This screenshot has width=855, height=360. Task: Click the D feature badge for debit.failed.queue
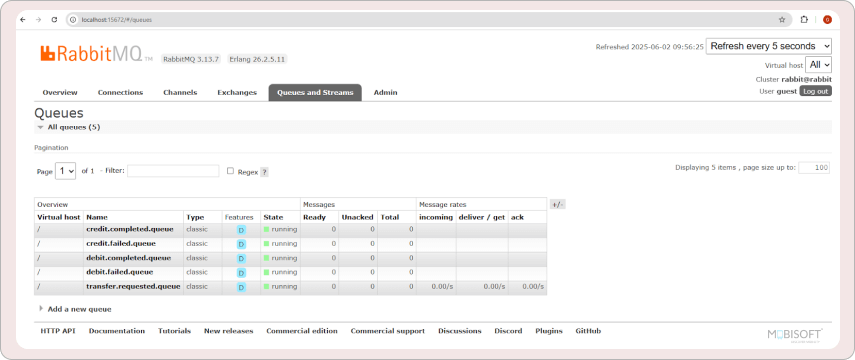(x=241, y=273)
